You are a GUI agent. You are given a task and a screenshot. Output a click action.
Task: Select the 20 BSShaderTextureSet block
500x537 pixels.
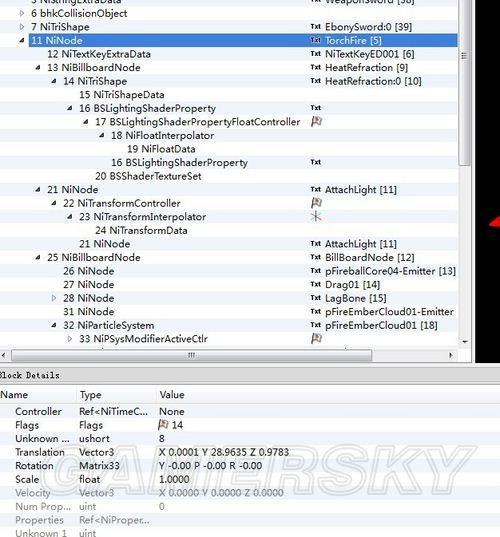click(148, 176)
